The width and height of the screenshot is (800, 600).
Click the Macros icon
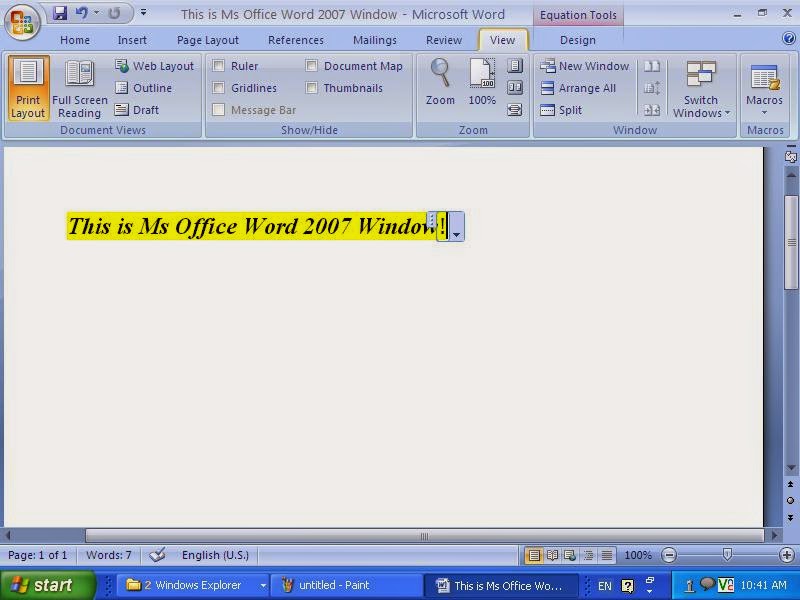764,78
